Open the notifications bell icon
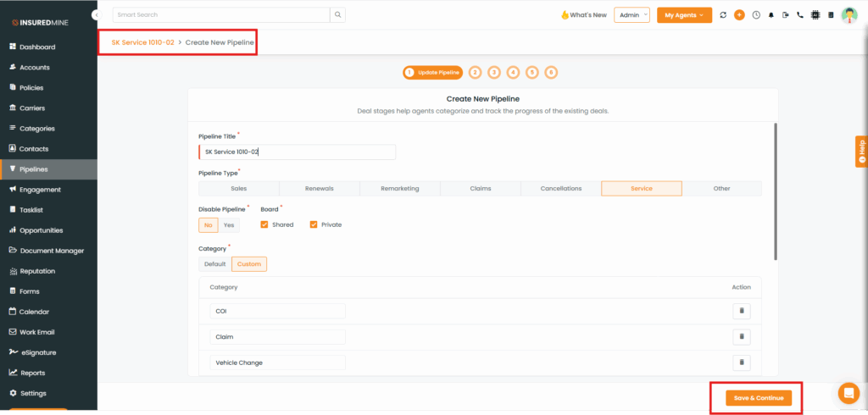This screenshot has height=415, width=868. click(771, 15)
